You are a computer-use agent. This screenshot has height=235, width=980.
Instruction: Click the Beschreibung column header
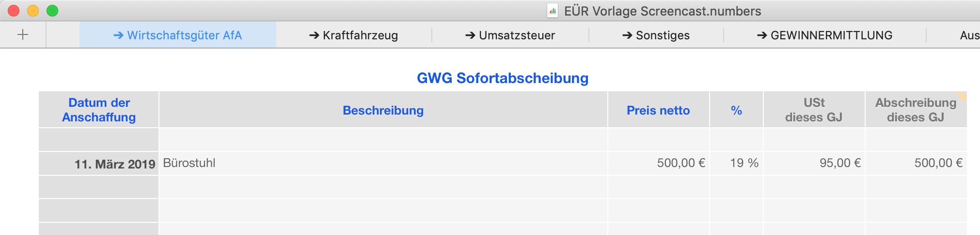pos(383,110)
